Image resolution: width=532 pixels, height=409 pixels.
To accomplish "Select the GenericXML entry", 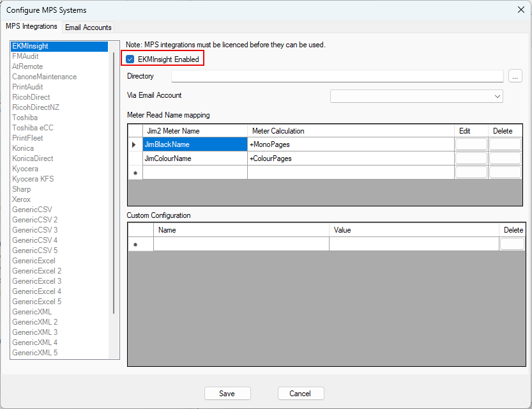I will point(59,312).
